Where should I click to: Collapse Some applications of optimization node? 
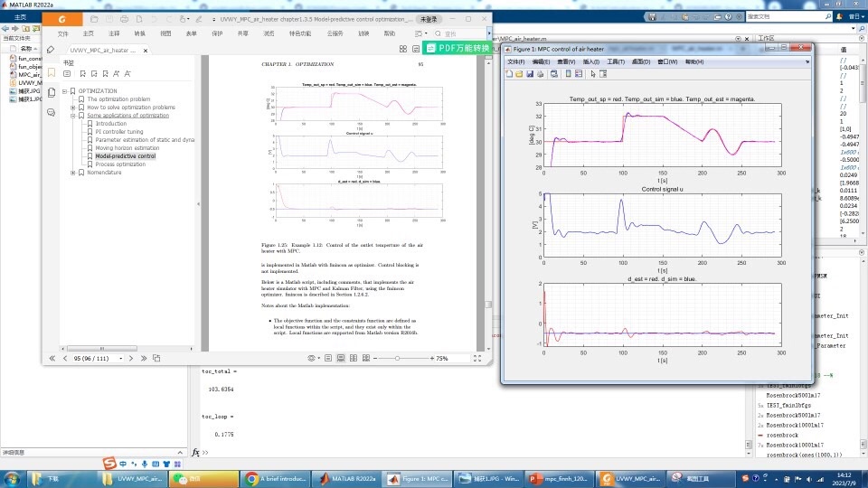73,116
